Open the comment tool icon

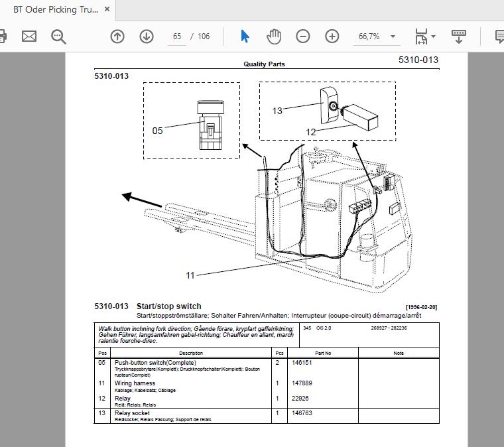coord(499,36)
